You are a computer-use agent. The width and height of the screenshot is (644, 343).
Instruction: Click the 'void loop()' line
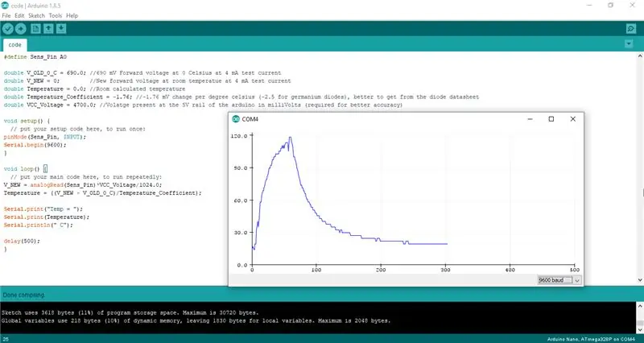click(26, 169)
